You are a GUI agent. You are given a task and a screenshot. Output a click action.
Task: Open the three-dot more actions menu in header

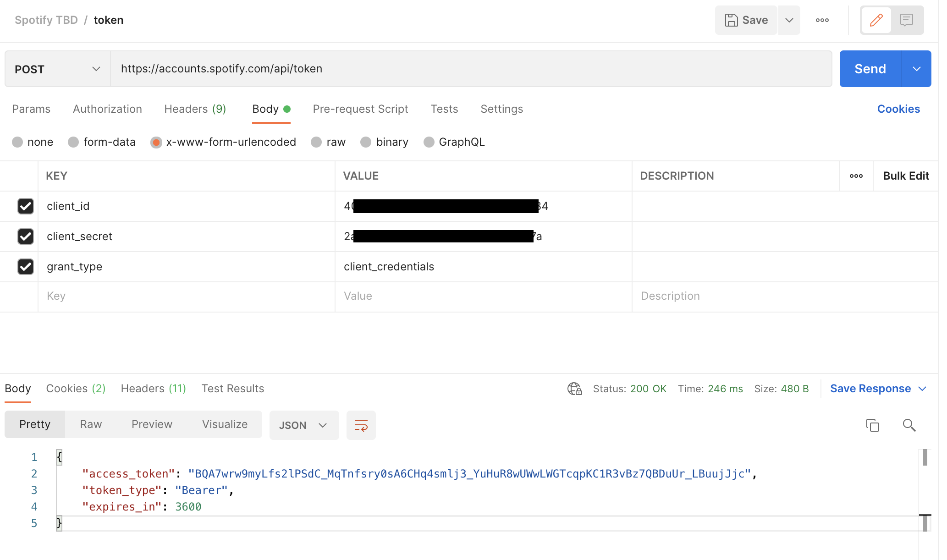click(x=822, y=20)
